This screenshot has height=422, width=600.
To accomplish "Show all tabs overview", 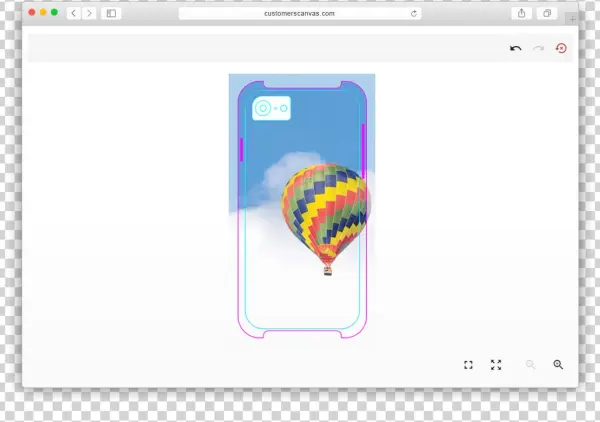I will click(547, 13).
